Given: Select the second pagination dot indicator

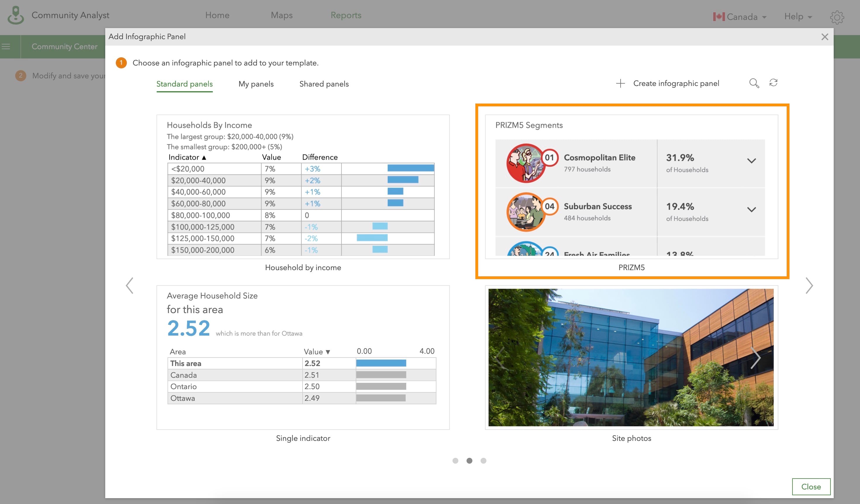Looking at the screenshot, I should 469,460.
